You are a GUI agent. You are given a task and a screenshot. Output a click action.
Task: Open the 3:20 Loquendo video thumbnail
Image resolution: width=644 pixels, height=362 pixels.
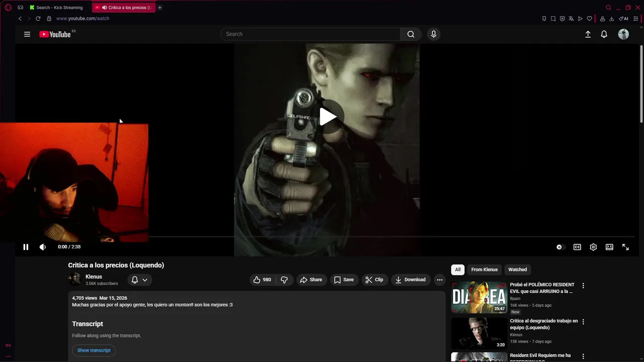coord(479,333)
